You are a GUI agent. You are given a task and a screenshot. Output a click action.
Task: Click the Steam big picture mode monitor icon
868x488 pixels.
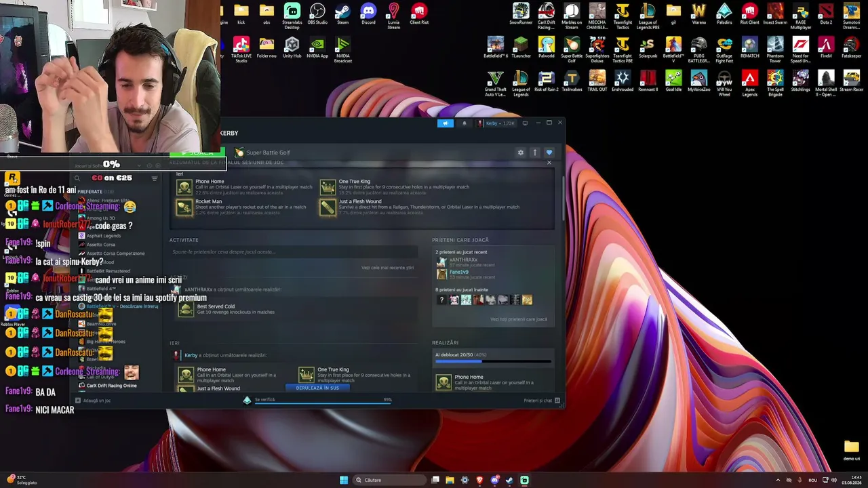(x=525, y=123)
